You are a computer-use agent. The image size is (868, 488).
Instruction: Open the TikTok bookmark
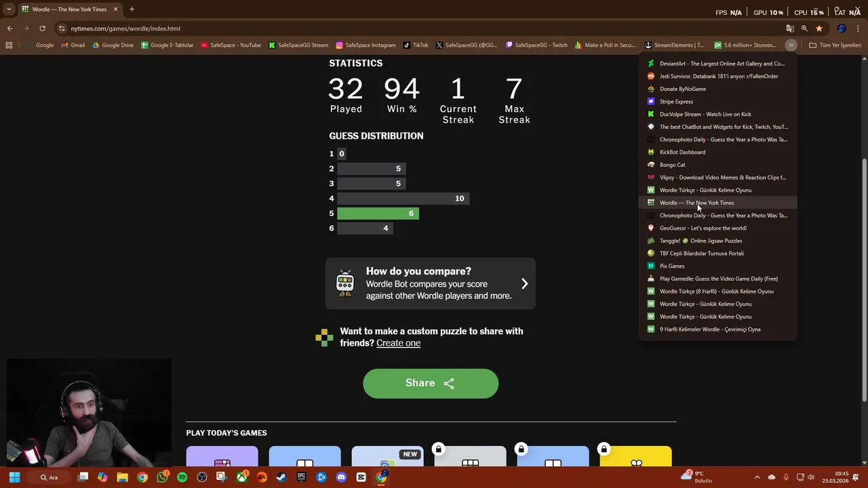(416, 45)
